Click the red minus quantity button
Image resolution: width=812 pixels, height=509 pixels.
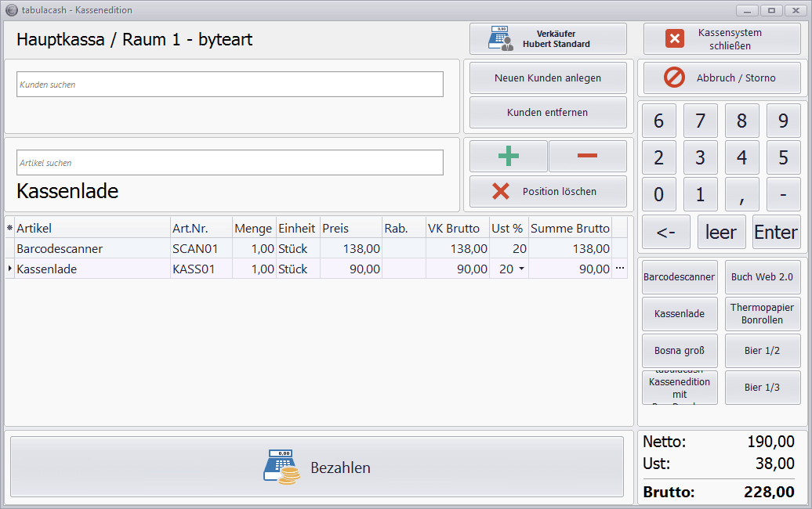coord(587,156)
